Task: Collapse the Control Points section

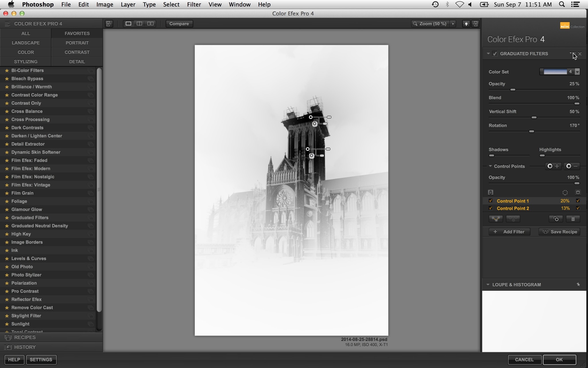Action: coord(490,166)
